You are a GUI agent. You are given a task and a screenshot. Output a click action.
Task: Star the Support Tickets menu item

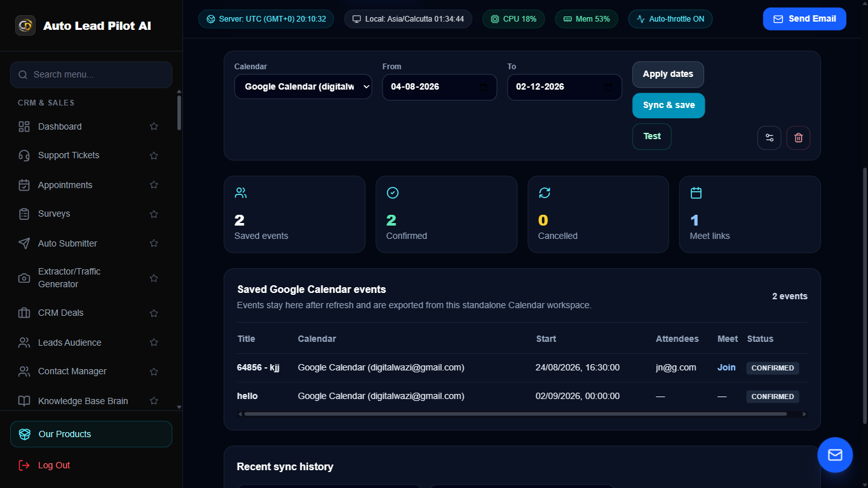point(154,156)
